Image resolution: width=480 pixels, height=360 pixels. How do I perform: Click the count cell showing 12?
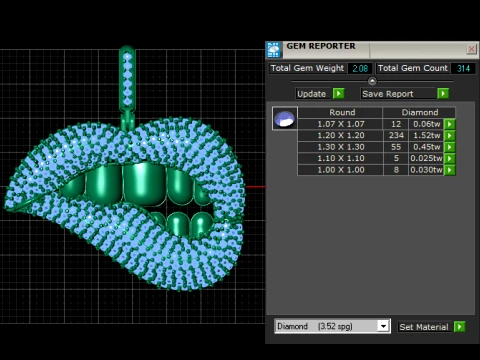click(396, 124)
